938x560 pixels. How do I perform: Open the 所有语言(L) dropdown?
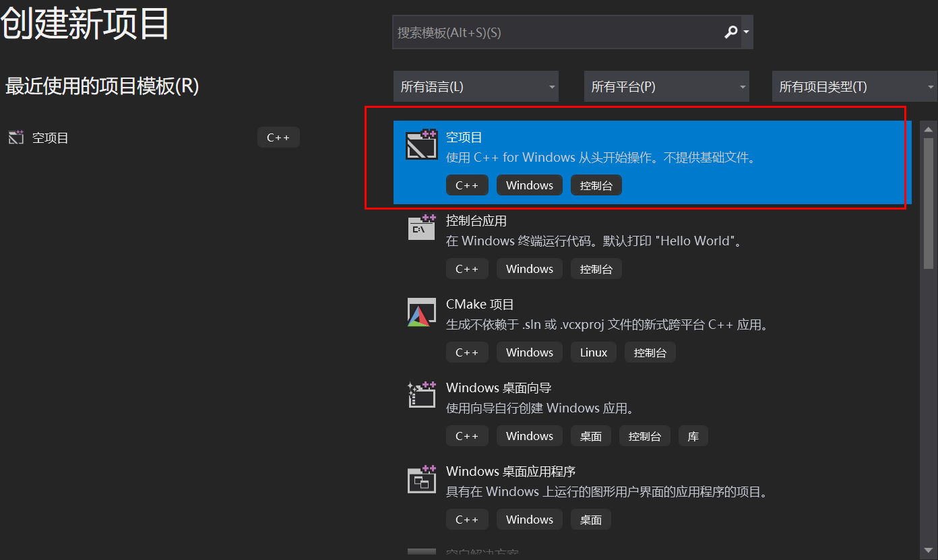(x=476, y=86)
